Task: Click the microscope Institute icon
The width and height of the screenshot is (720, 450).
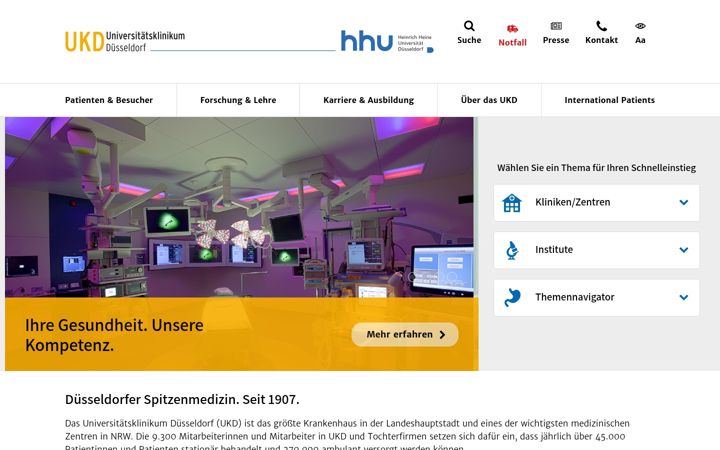Action: click(512, 250)
